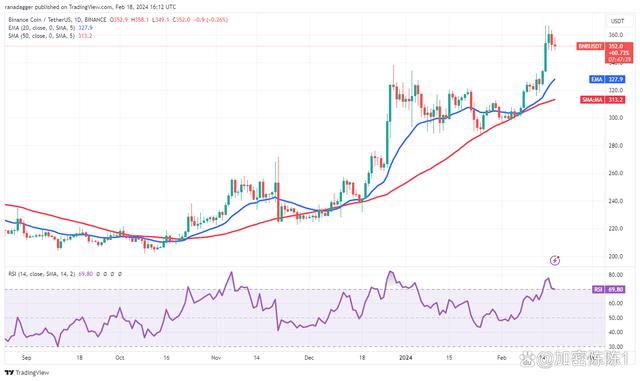Click the red SMA 313.2 axis label
This screenshot has width=640, height=381.
(x=602, y=100)
